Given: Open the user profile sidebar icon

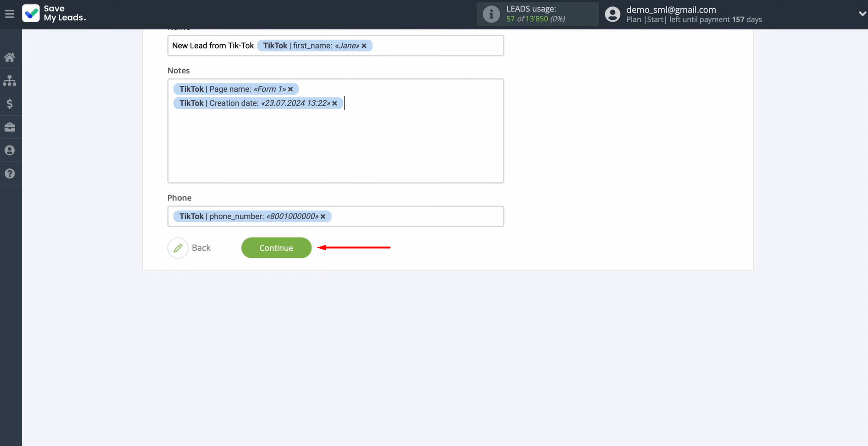Looking at the screenshot, I should [10, 151].
